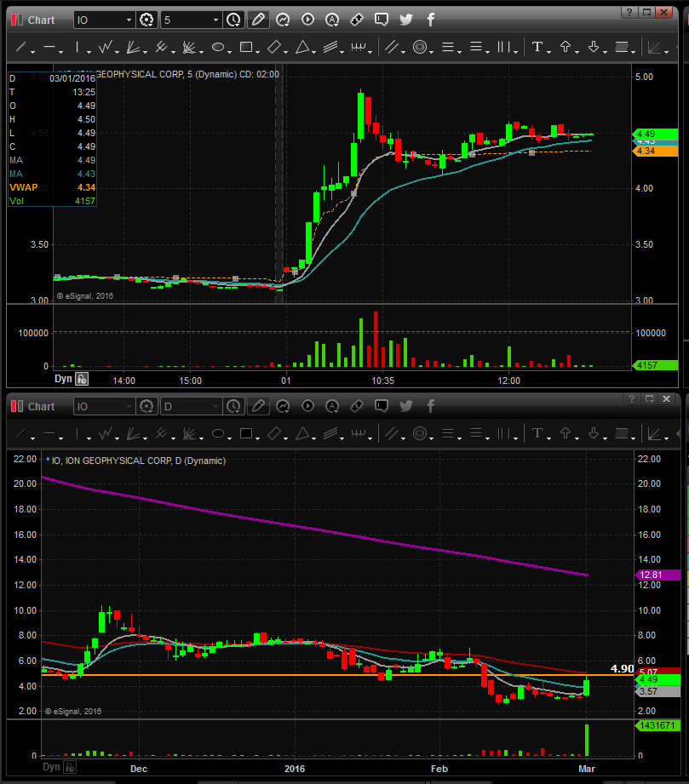Open the studies icon in the top chart
The height and width of the screenshot is (784, 689).
click(x=283, y=20)
